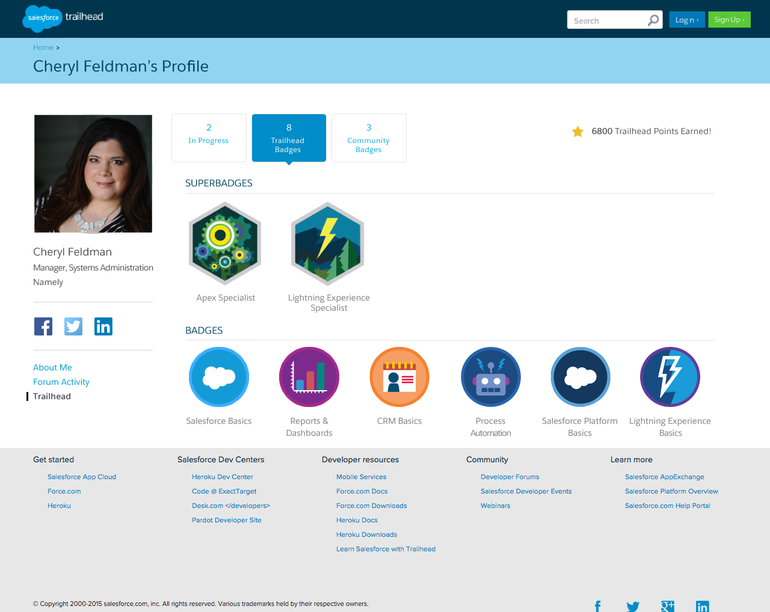
Task: Open the Heroku Docs link
Action: point(357,520)
